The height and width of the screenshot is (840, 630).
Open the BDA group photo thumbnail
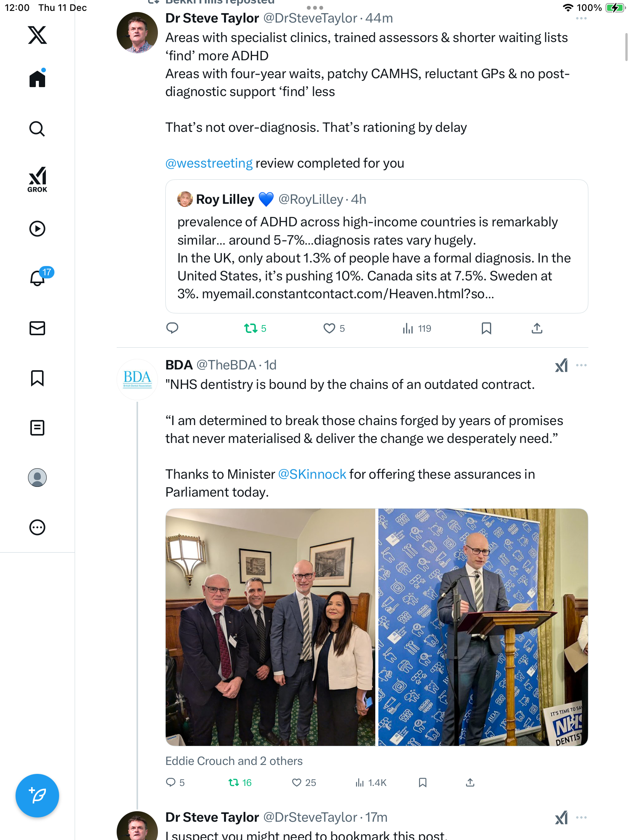270,627
